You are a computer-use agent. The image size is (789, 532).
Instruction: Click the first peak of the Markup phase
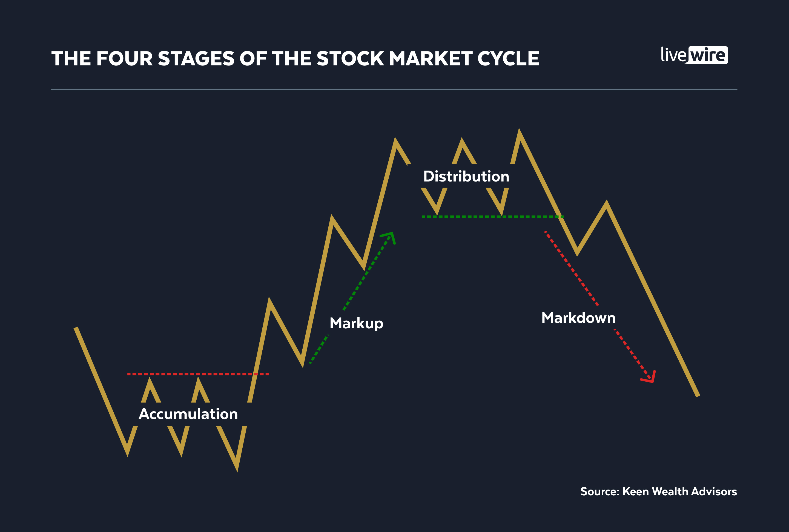(x=269, y=300)
